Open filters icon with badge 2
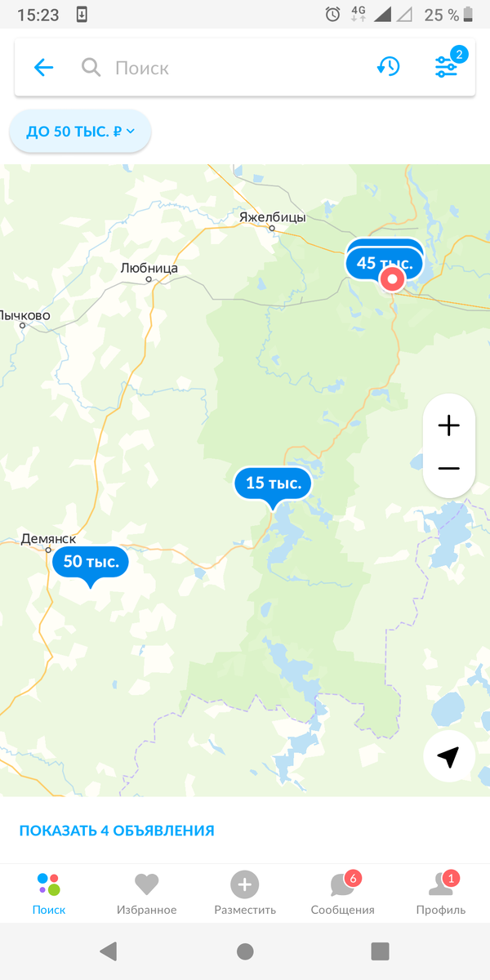This screenshot has height=980, width=490. (x=448, y=65)
